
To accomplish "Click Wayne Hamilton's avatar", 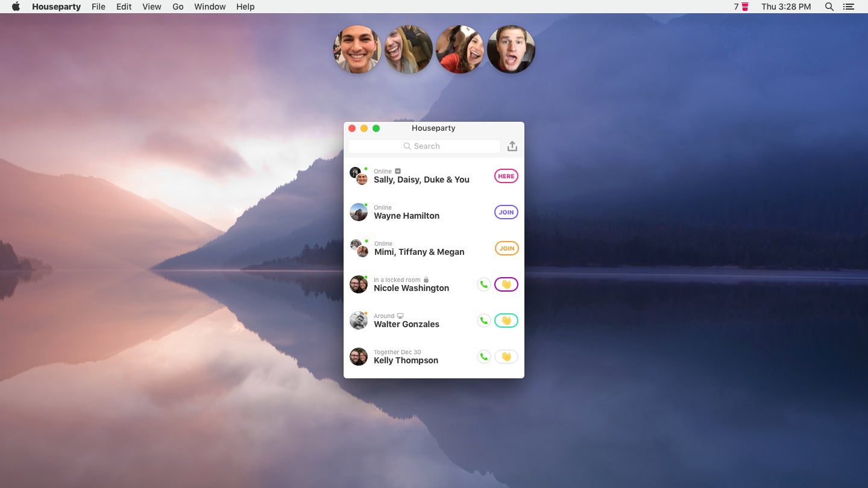I will [359, 212].
